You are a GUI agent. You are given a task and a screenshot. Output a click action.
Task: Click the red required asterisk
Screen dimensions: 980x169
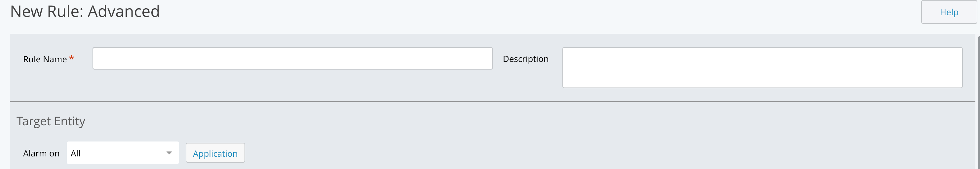(71, 58)
